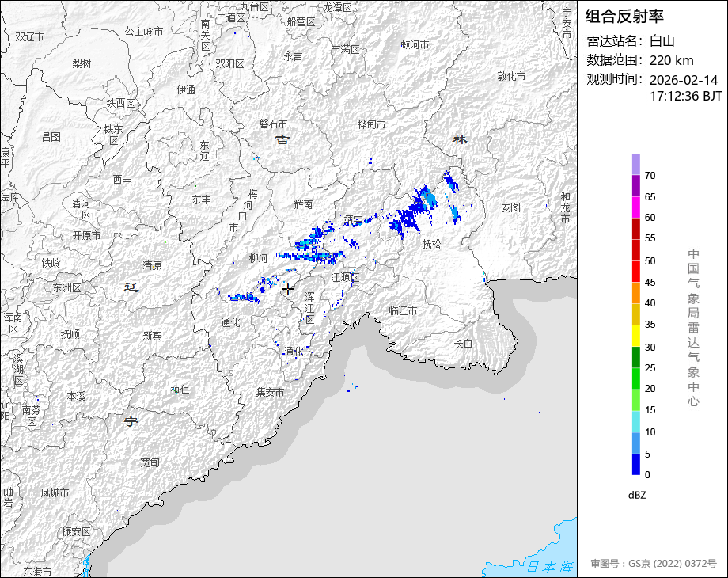Click the 宽甸 map label

[x=150, y=462]
